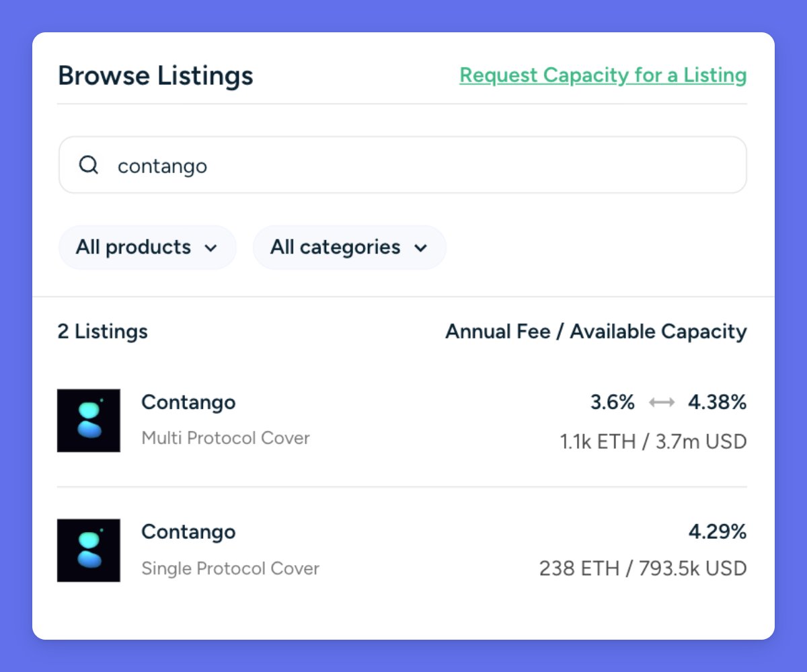Click the Annual Fee / Available Capacity header
807x672 pixels.
(596, 332)
